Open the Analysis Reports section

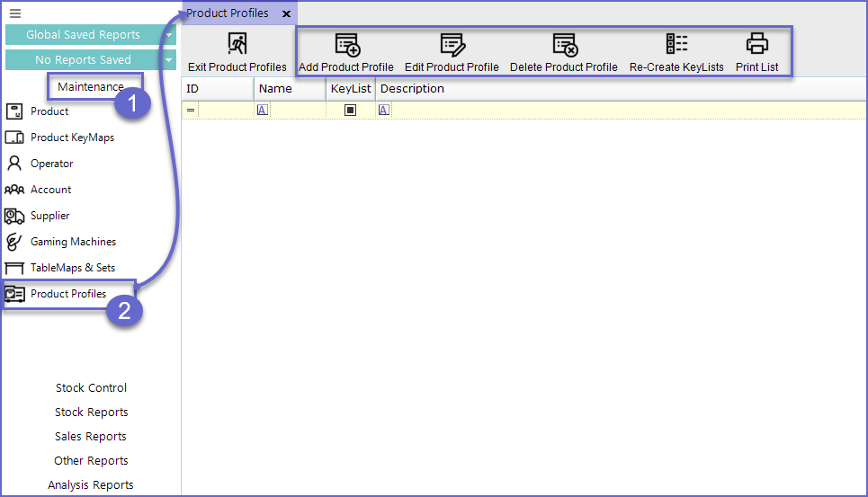(x=91, y=485)
